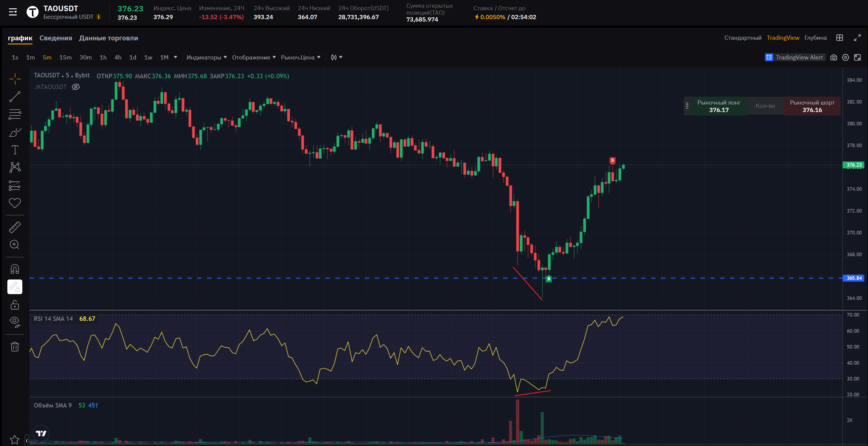Image resolution: width=868 pixels, height=446 pixels.
Task: Switch to the Глубина chart view
Action: tap(815, 38)
